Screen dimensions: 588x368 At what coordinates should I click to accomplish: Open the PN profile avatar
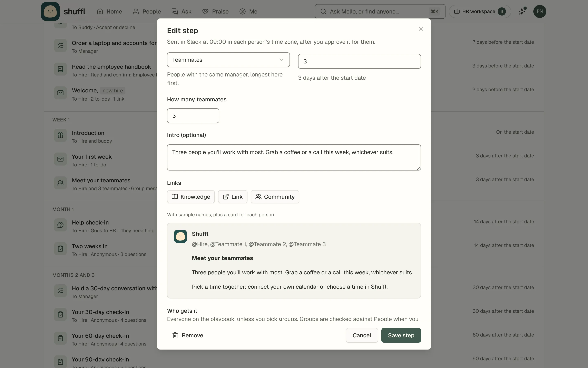(540, 11)
